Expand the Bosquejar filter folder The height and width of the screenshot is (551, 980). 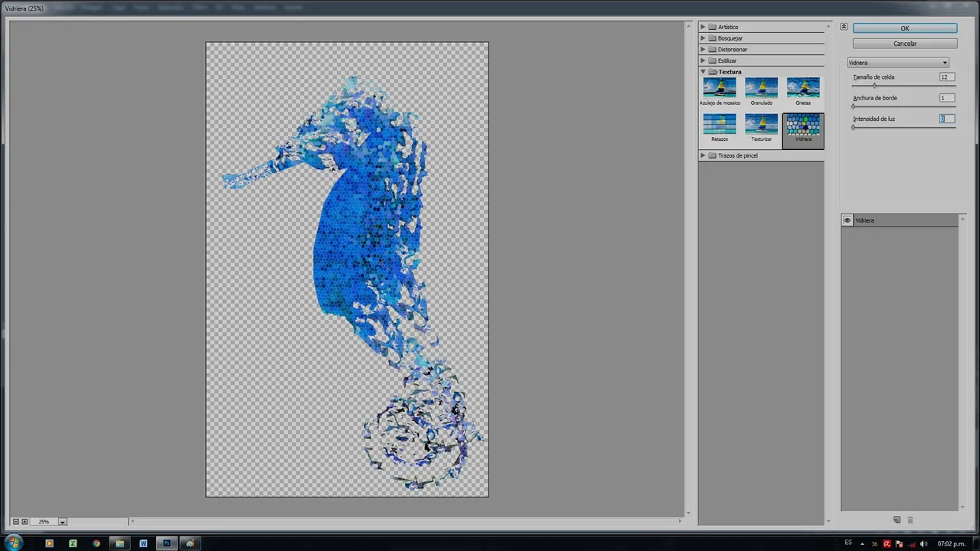point(703,38)
